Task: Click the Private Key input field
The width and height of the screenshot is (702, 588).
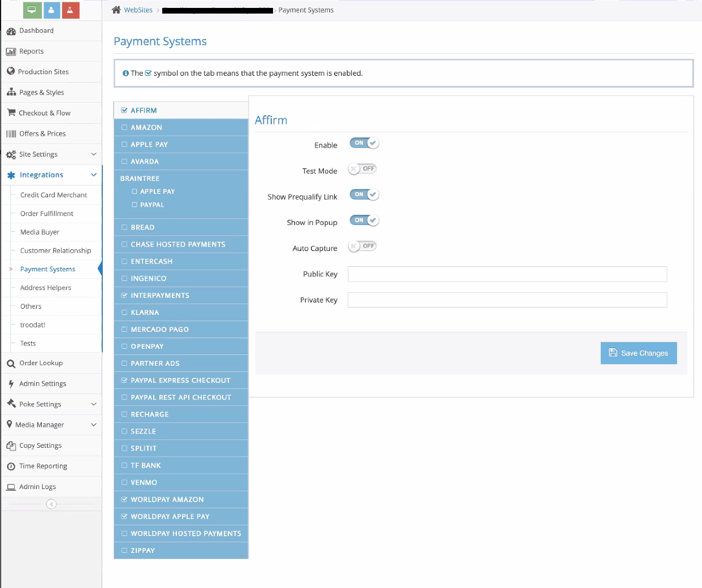Action: tap(507, 300)
